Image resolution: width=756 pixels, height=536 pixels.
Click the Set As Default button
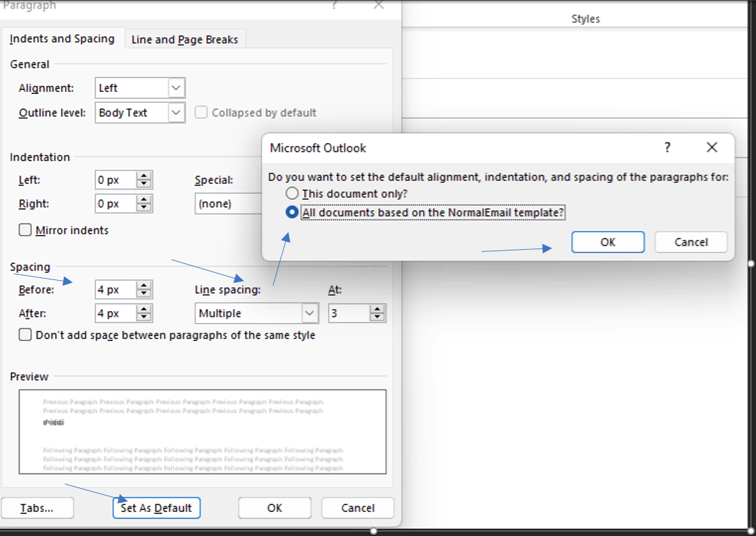point(156,508)
